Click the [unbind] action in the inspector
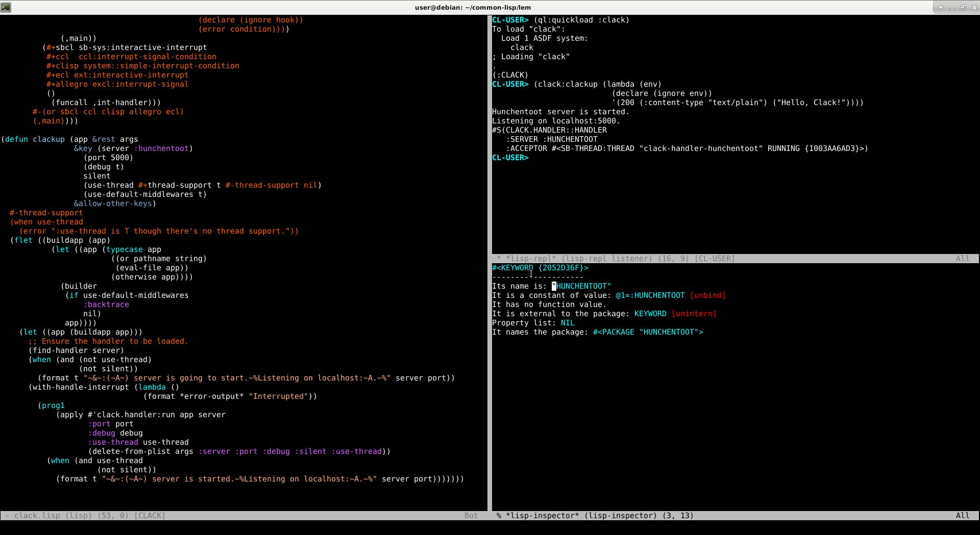Image resolution: width=980 pixels, height=535 pixels. click(707, 295)
